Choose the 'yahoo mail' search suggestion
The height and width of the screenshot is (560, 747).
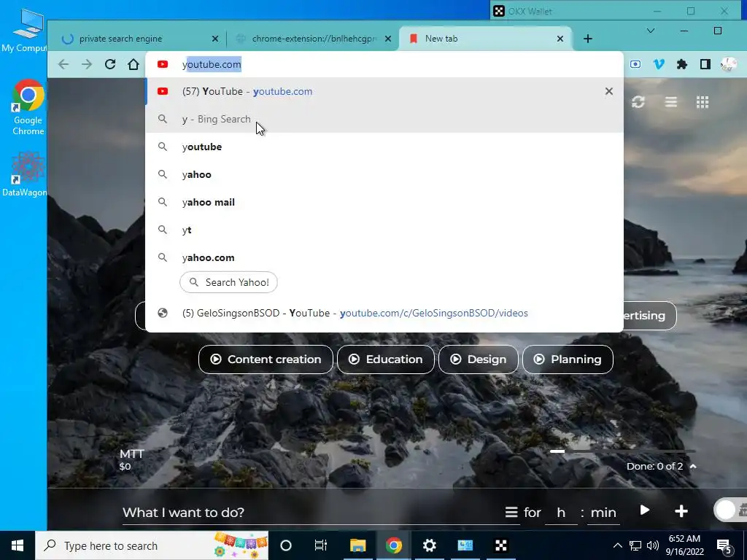(x=384, y=202)
